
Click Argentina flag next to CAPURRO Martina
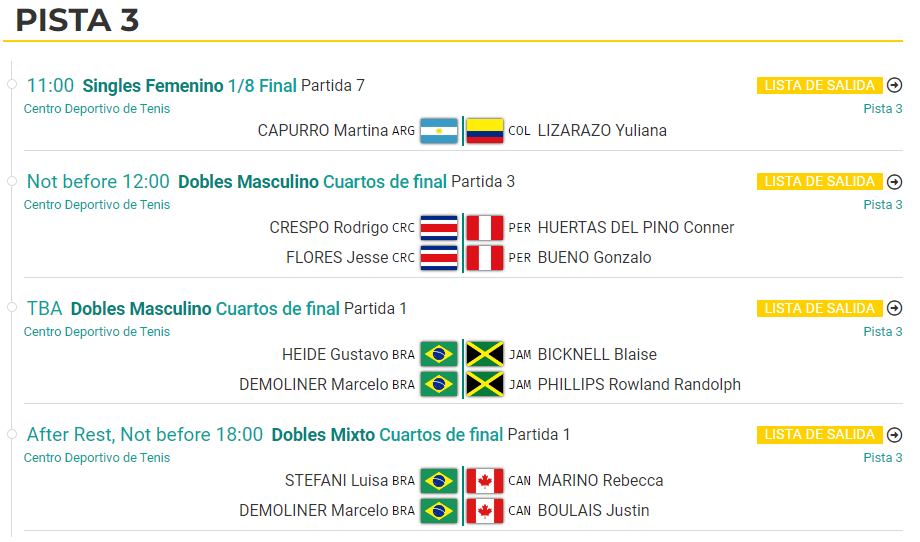(439, 131)
